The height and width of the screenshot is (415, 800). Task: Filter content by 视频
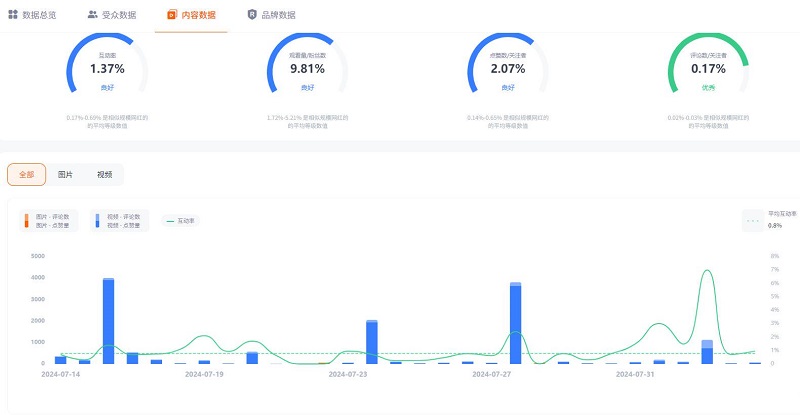(104, 174)
